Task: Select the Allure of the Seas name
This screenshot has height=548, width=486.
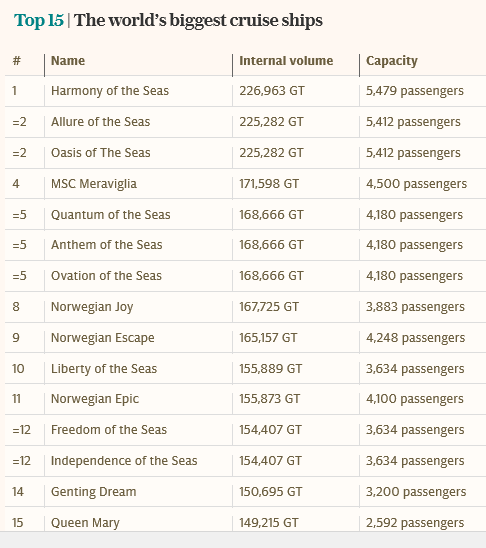Action: click(101, 122)
